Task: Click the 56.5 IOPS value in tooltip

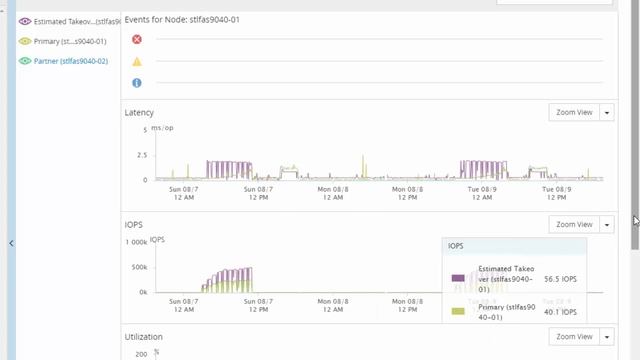Action: tap(560, 279)
